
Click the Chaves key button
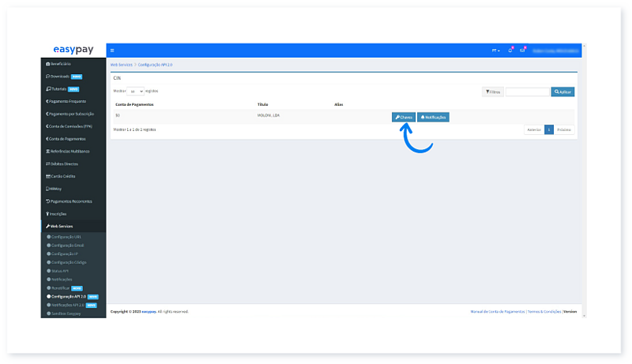[x=404, y=117]
